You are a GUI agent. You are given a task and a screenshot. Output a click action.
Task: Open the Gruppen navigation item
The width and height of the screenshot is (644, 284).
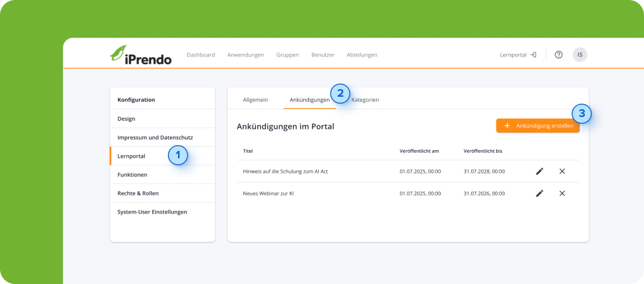click(x=287, y=55)
